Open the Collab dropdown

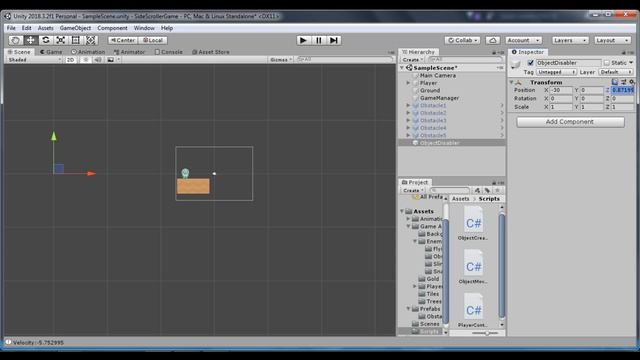pyautogui.click(x=462, y=40)
